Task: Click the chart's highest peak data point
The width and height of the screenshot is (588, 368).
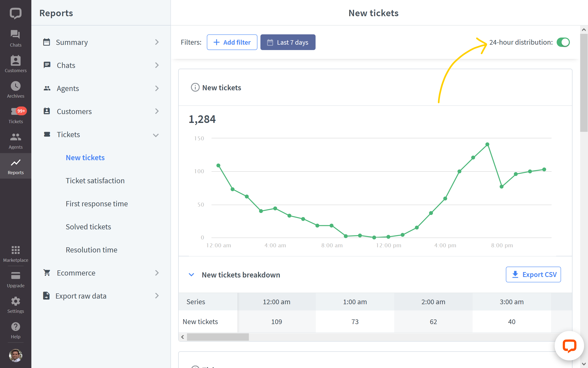Action: point(487,144)
